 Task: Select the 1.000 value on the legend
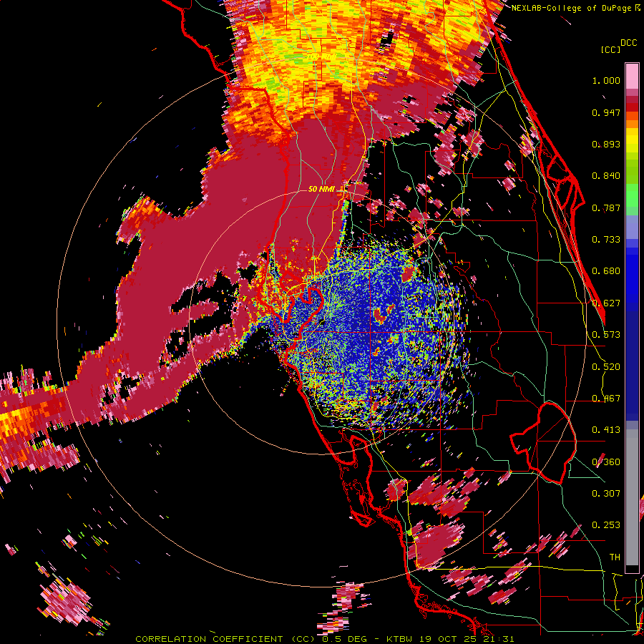[x=606, y=80]
